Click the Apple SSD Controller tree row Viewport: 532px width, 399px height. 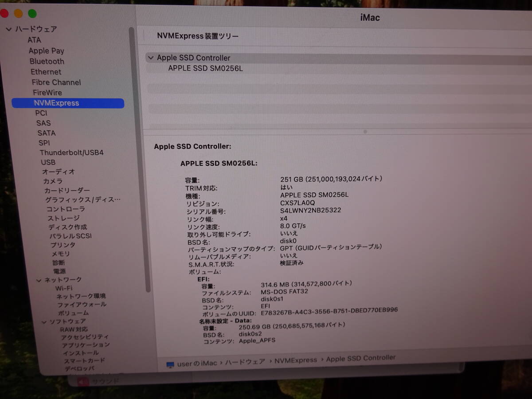[x=339, y=58]
